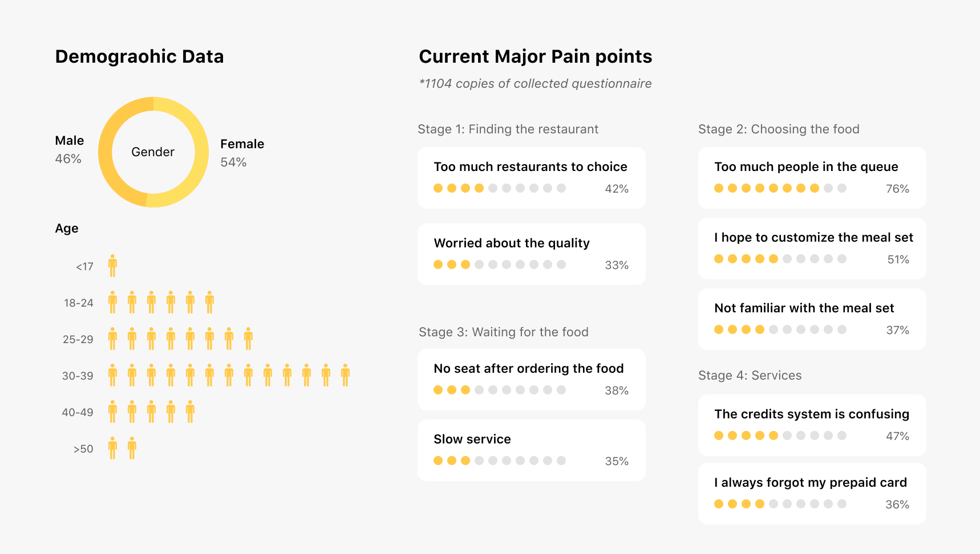The image size is (980, 554).
Task: Click the first person icon in the 18-24 row
Action: [x=112, y=302]
